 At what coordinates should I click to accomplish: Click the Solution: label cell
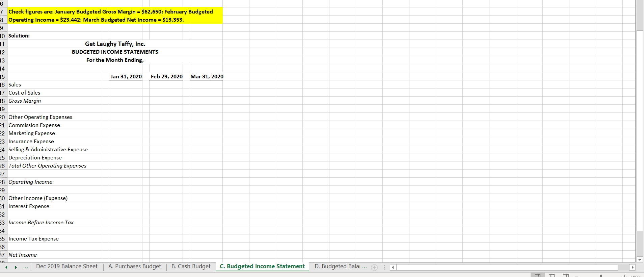coord(55,35)
